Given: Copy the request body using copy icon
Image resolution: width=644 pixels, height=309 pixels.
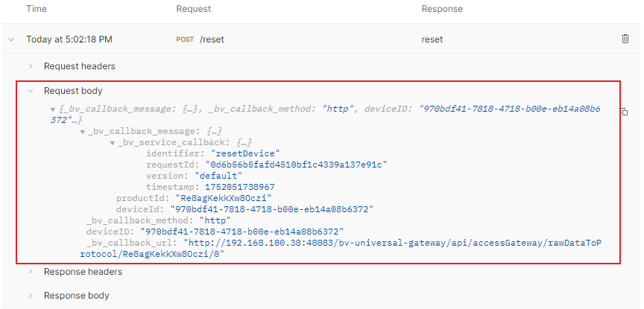Looking at the screenshot, I should (x=623, y=112).
